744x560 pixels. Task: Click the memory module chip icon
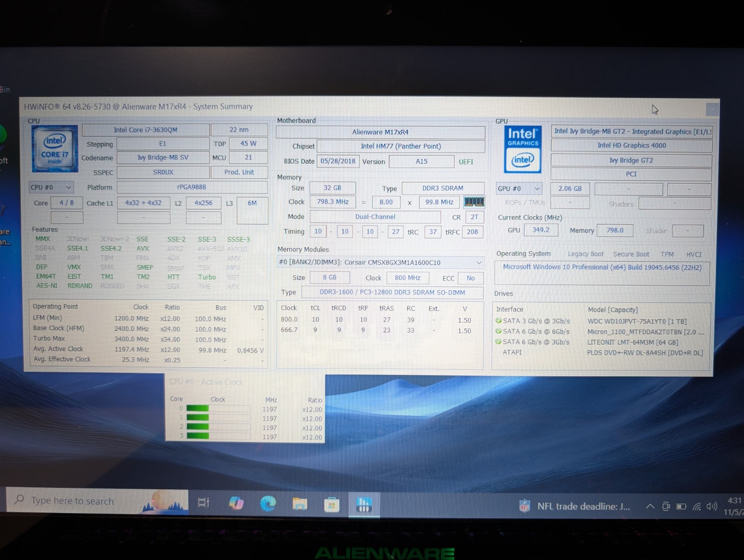(x=474, y=202)
